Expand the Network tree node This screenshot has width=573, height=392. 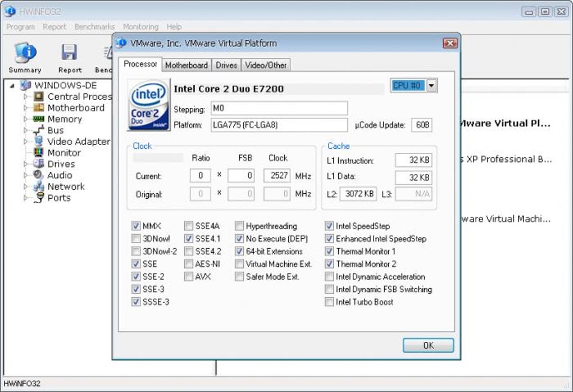click(26, 186)
